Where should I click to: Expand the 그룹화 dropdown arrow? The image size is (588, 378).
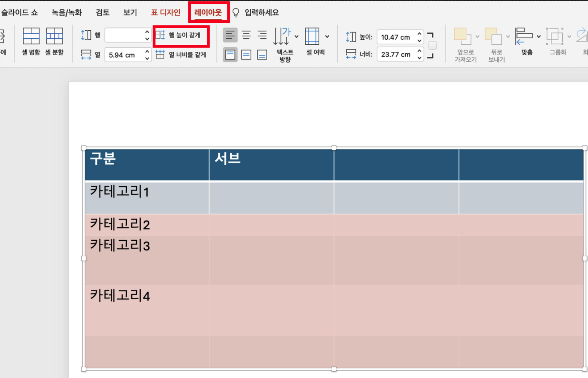click(x=569, y=36)
